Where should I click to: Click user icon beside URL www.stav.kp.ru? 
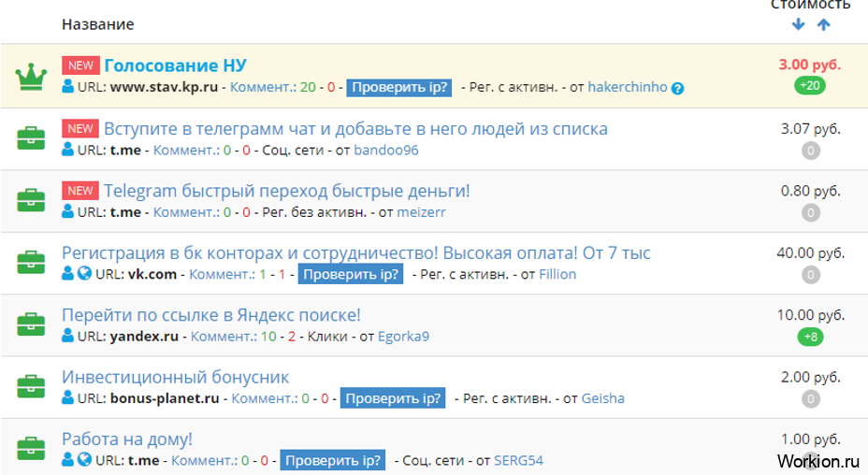(x=67, y=86)
